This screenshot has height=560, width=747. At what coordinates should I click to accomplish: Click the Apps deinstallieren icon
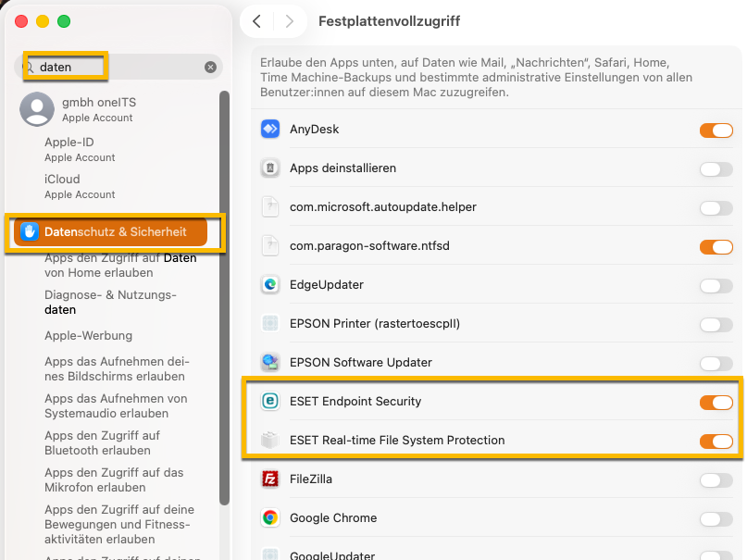(270, 168)
